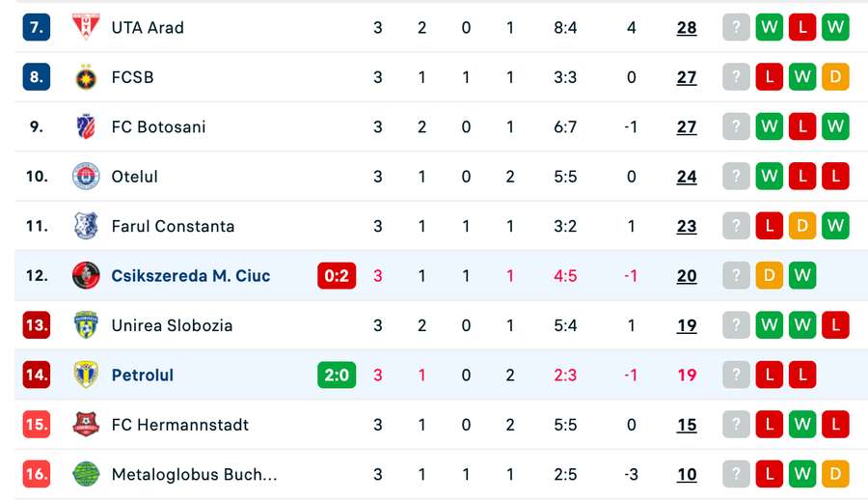
Task: Click FCSB's upcoming match question mark
Action: point(736,77)
